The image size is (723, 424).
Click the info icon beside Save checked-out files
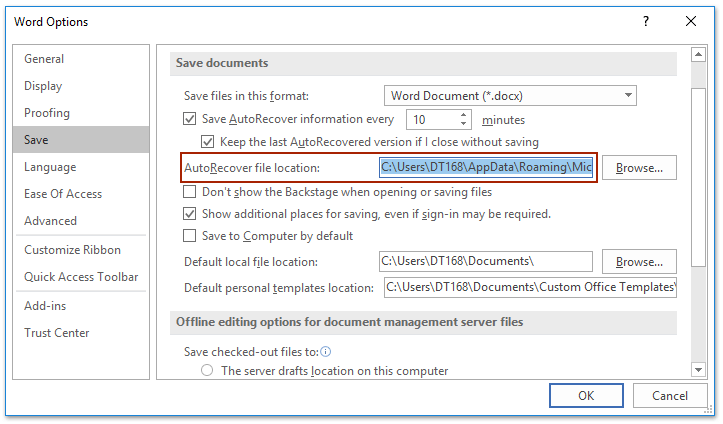point(326,352)
